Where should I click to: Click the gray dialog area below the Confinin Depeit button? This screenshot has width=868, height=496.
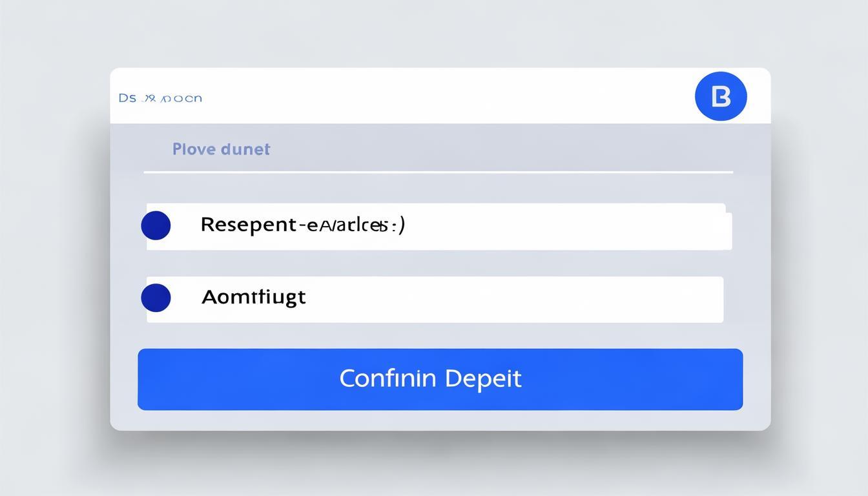click(x=440, y=420)
